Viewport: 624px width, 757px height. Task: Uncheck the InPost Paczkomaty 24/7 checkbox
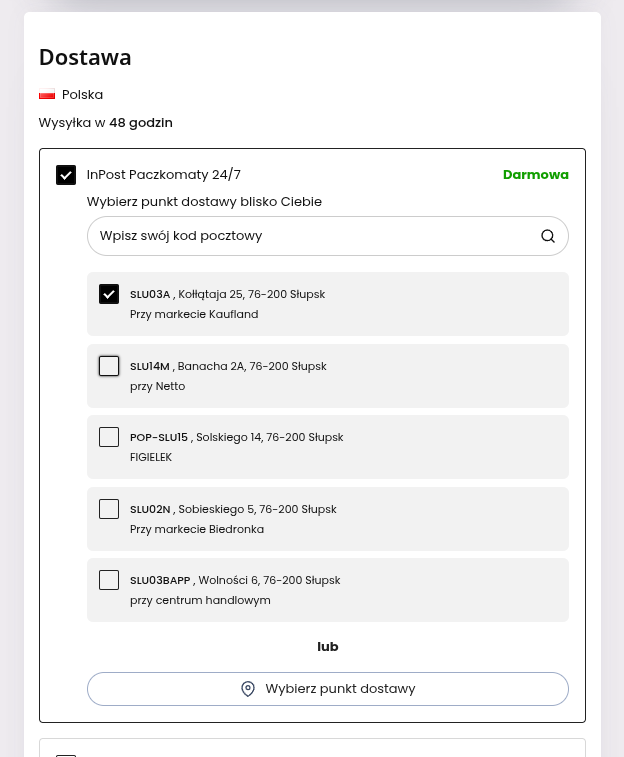tap(66, 175)
